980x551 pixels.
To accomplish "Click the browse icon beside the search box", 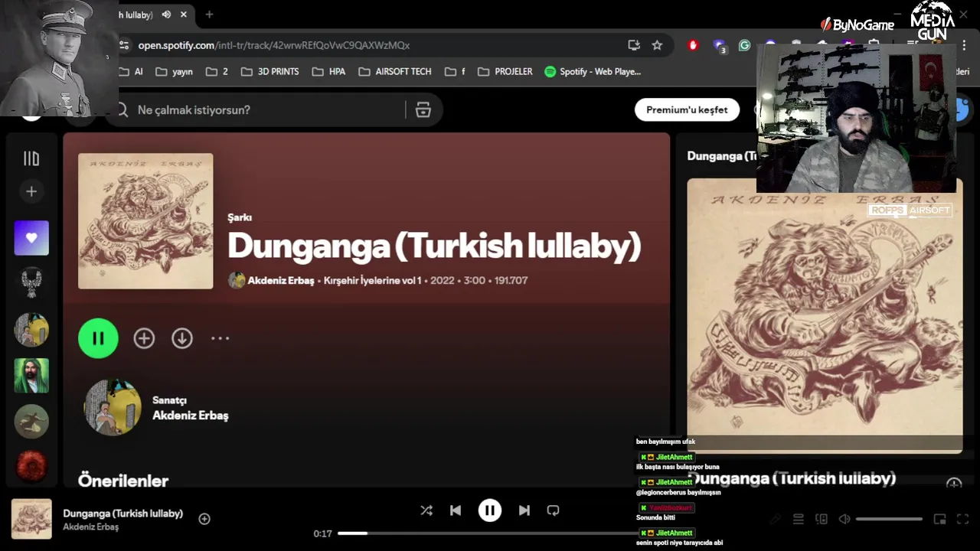I will pyautogui.click(x=423, y=109).
